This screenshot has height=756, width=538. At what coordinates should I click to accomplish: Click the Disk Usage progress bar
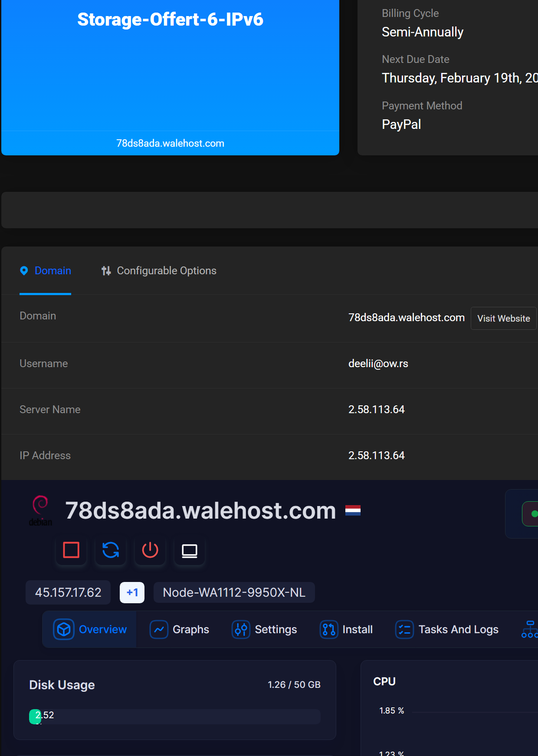(x=175, y=717)
